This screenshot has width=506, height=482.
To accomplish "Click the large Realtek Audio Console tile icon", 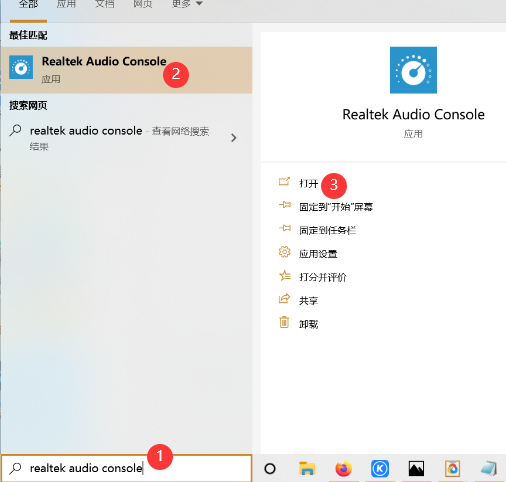I will (x=413, y=70).
